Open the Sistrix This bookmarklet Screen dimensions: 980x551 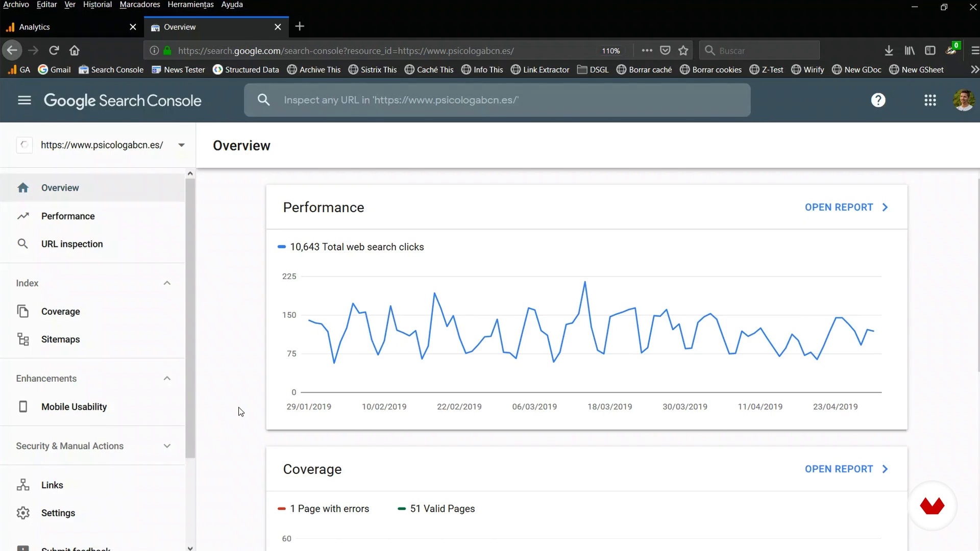click(x=372, y=69)
